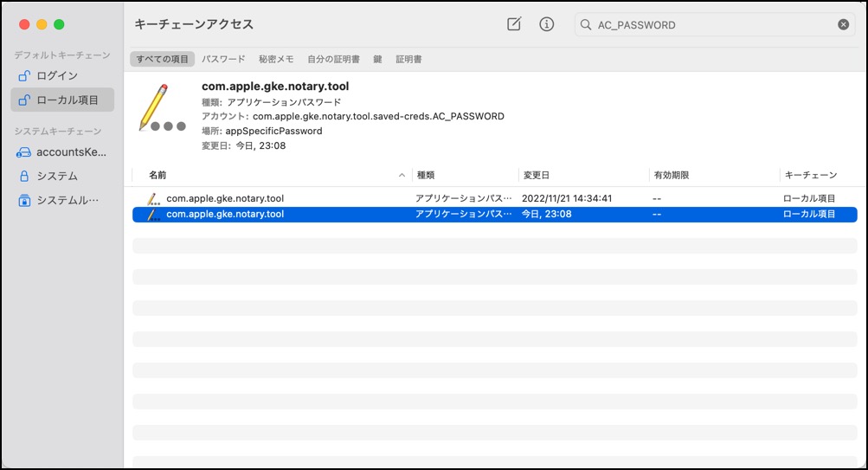Click the accountsKe... drive icon
The image size is (868, 470).
(x=24, y=152)
